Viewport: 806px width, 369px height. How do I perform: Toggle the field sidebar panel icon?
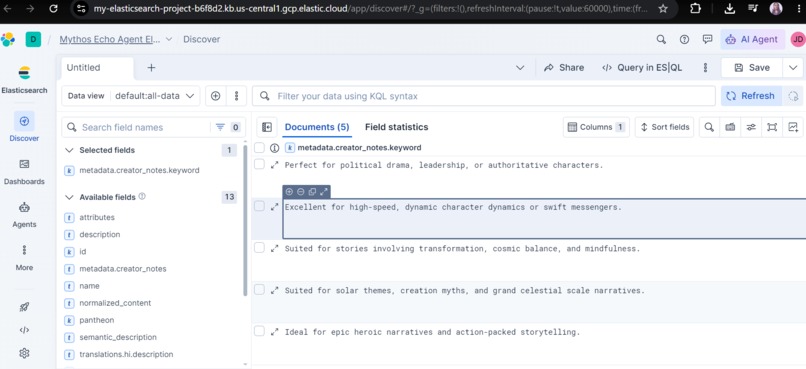pos(267,127)
